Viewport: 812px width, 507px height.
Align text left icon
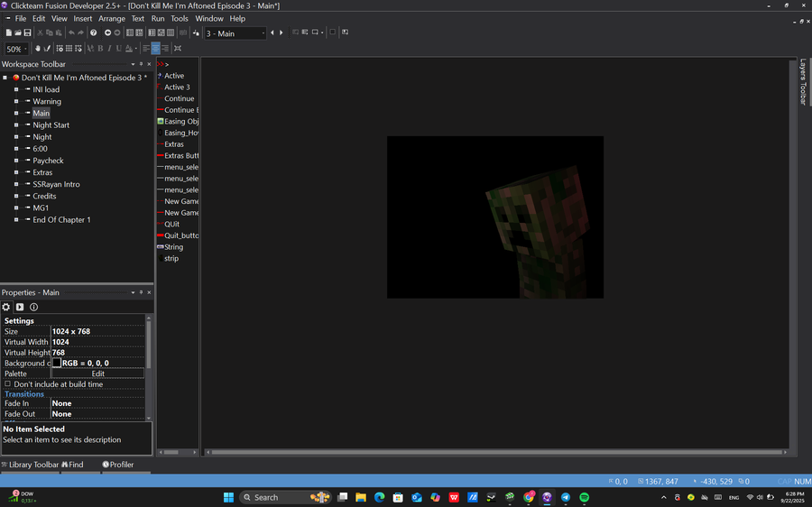pyautogui.click(x=146, y=48)
